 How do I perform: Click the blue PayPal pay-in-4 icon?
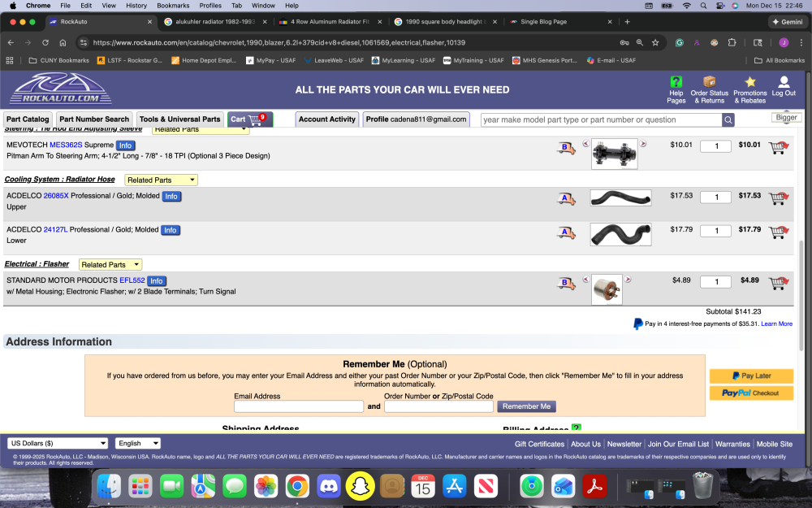(638, 323)
